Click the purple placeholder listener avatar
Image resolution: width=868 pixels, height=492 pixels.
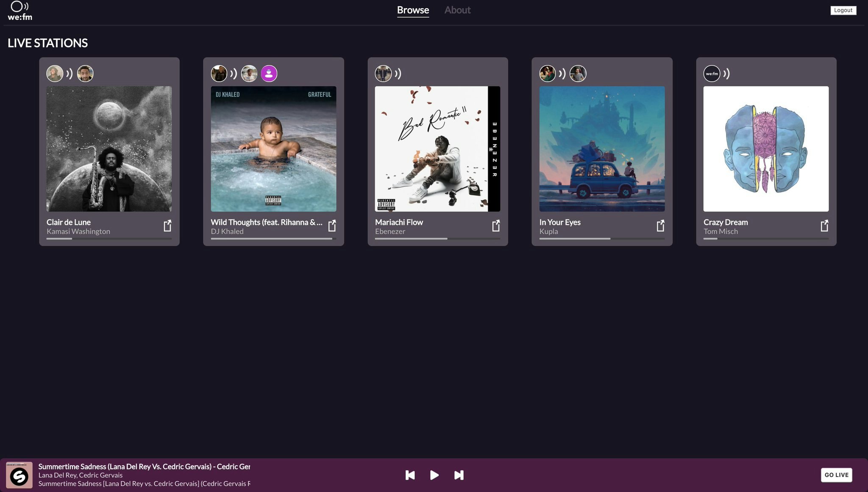tap(269, 74)
